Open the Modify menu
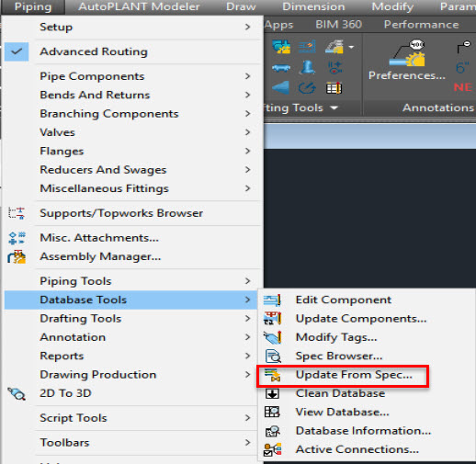The image size is (476, 464). (392, 6)
